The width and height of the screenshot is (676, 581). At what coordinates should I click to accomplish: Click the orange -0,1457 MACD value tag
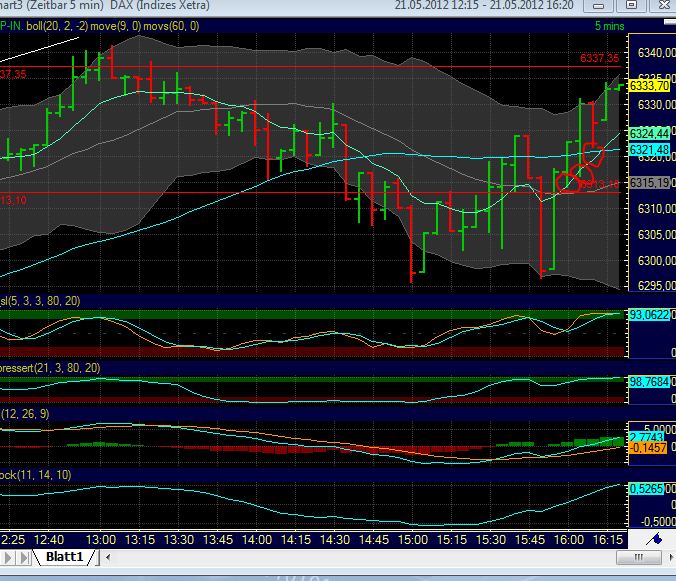tap(648, 448)
